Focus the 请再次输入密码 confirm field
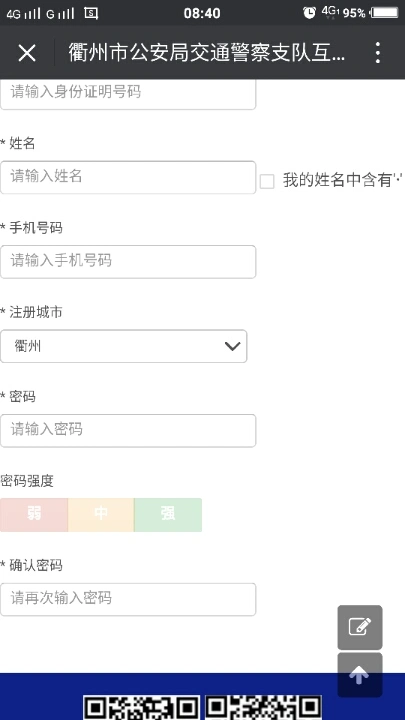Image resolution: width=405 pixels, height=720 pixels. [128, 599]
